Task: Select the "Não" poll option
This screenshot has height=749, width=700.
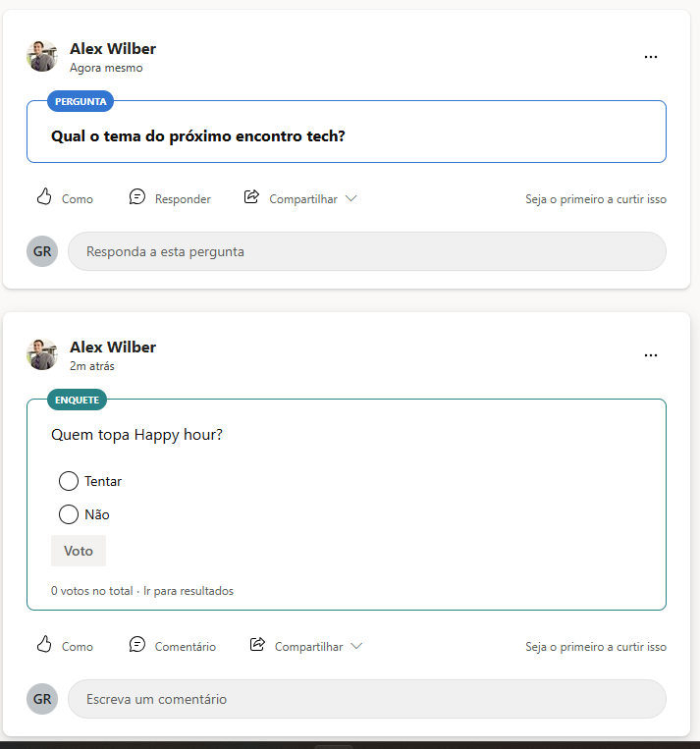Action: pos(69,514)
